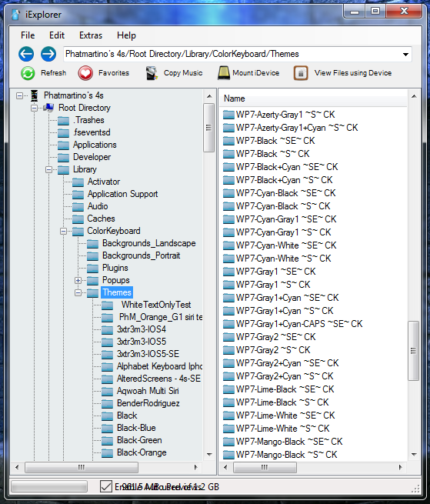The image size is (430, 504).
Task: Go forward with the blue right arrow
Action: tap(48, 54)
